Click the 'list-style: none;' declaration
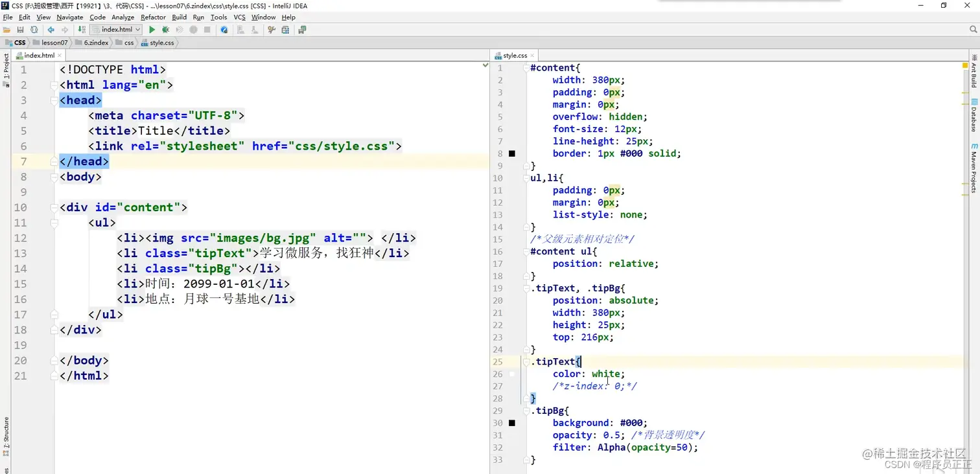 click(600, 215)
